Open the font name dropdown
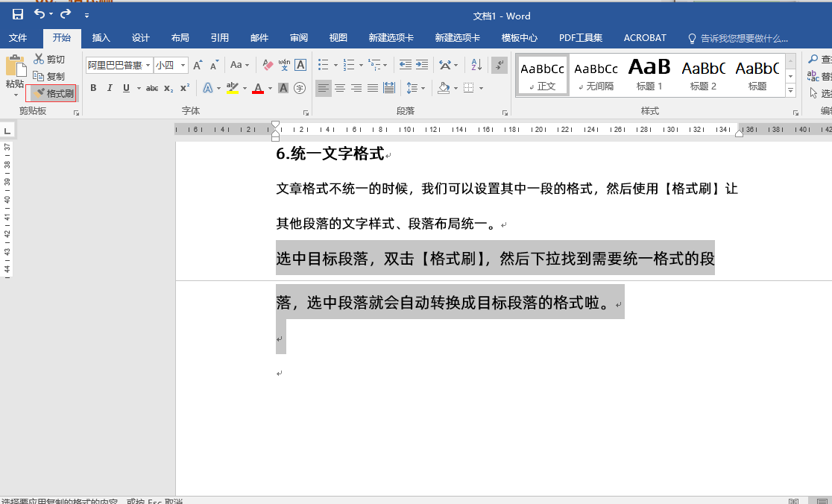832x504 pixels. point(148,66)
